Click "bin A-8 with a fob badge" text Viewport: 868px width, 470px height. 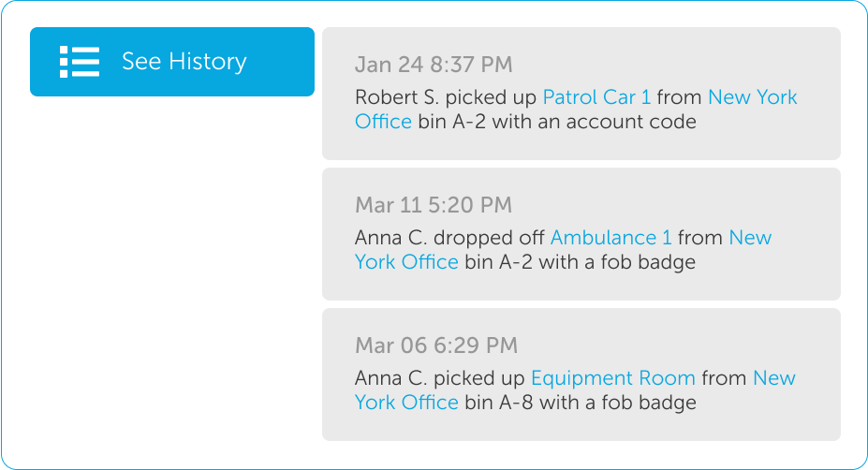tap(580, 403)
